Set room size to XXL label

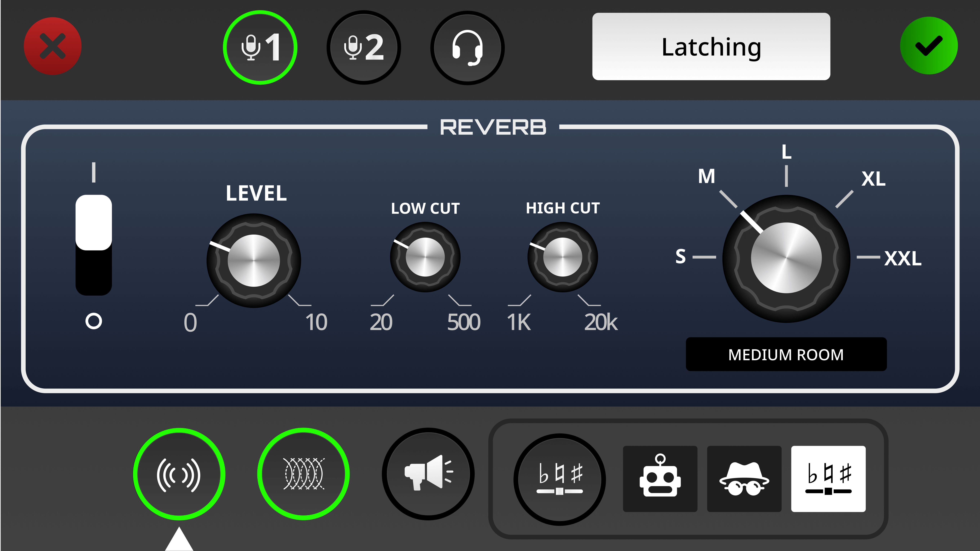pyautogui.click(x=902, y=259)
